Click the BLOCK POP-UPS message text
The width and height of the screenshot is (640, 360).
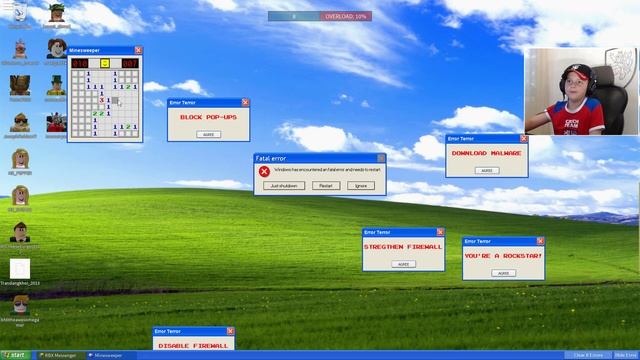(209, 117)
